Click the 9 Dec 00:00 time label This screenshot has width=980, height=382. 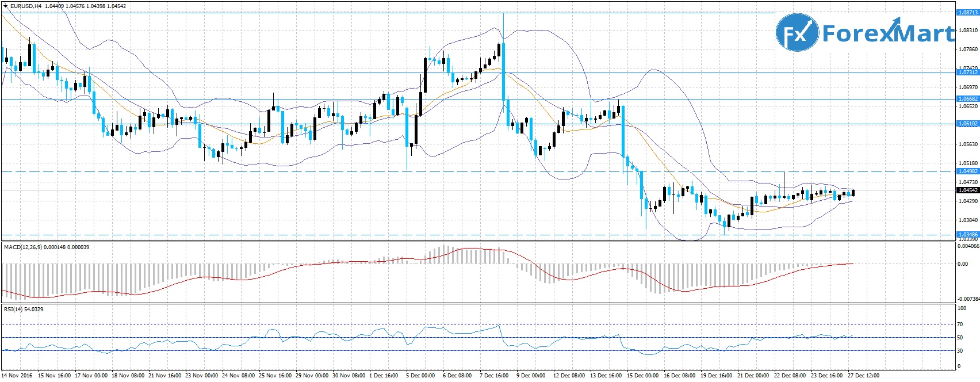[531, 376]
